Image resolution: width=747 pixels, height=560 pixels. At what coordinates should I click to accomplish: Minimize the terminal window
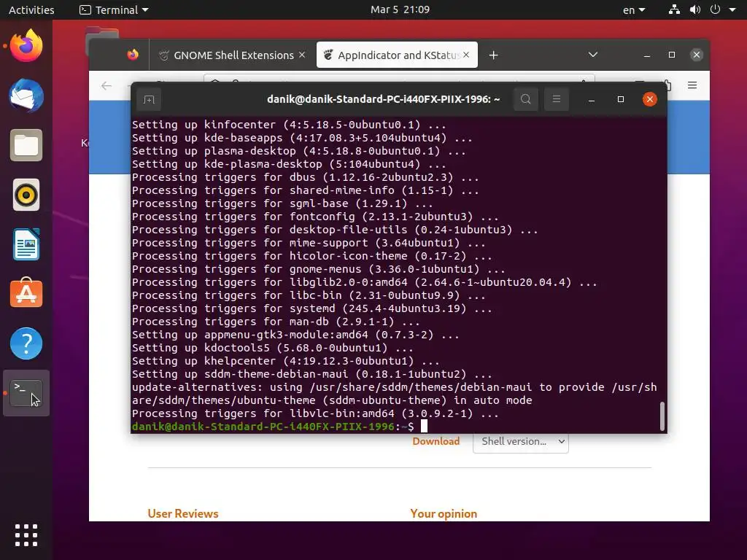click(x=591, y=99)
